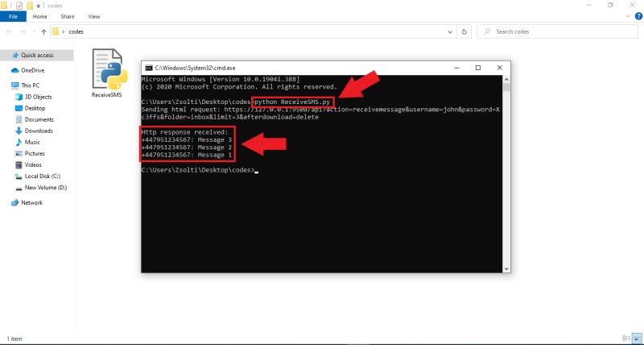
Task: Open the File menu
Action: coord(13,16)
